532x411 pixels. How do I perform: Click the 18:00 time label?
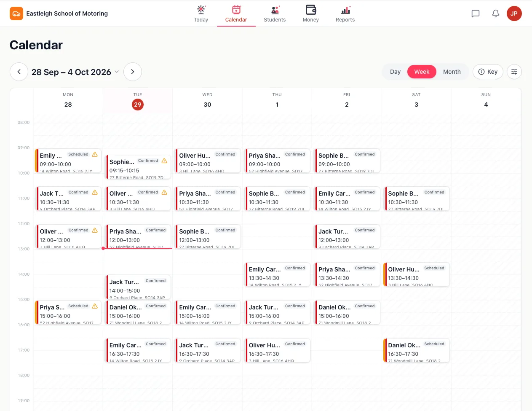click(x=24, y=376)
